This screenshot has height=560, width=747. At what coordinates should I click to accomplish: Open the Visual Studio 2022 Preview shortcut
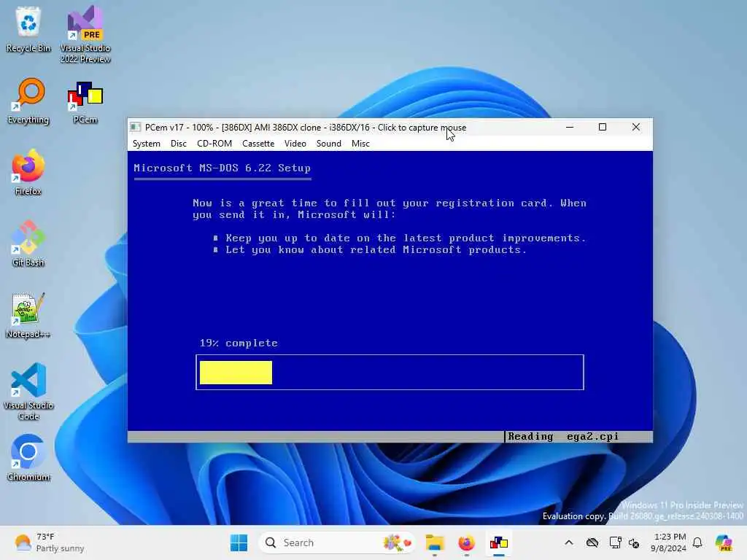tap(85, 34)
